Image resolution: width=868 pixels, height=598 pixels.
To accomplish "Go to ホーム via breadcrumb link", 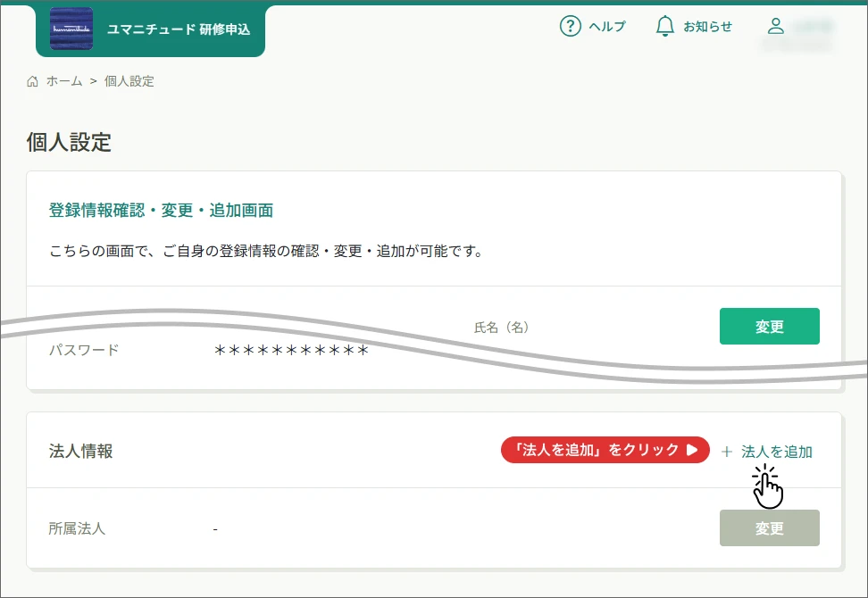I will (64, 81).
